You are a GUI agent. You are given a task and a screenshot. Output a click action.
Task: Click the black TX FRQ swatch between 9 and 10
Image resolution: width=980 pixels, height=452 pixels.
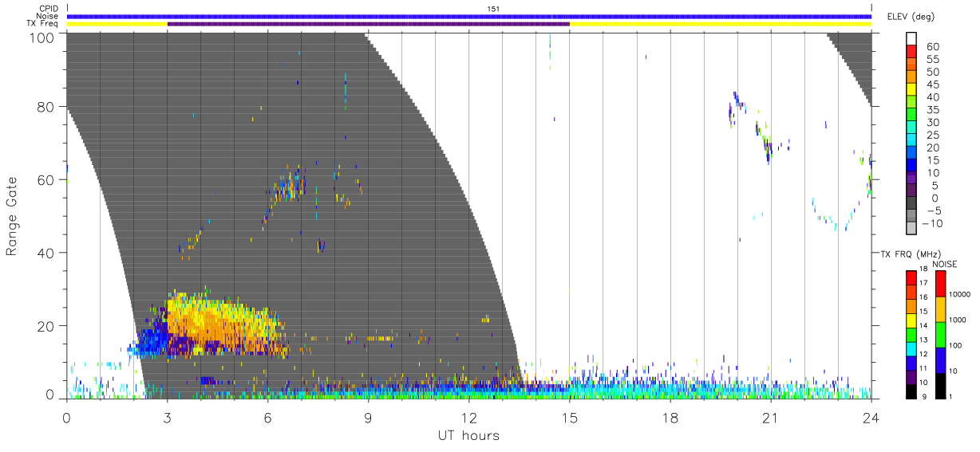[x=911, y=391]
